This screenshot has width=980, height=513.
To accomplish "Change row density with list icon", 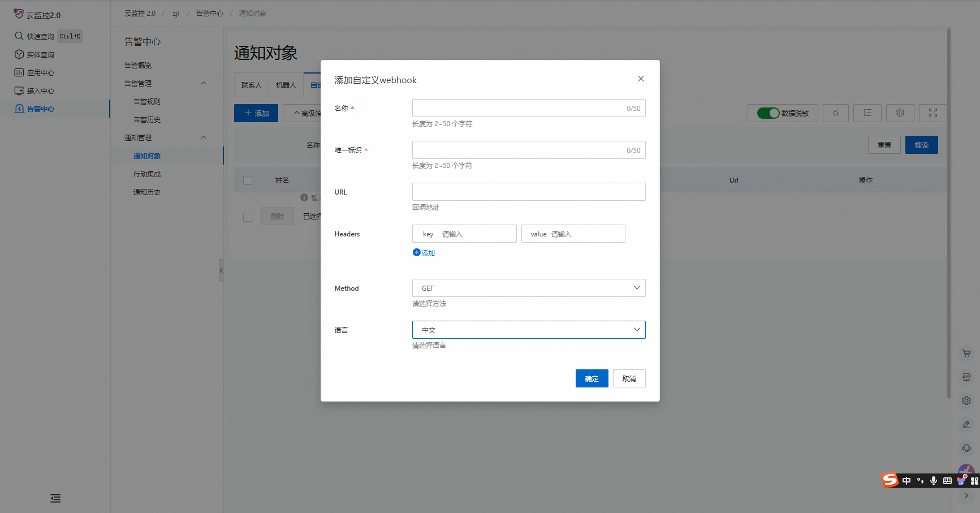I will [867, 113].
